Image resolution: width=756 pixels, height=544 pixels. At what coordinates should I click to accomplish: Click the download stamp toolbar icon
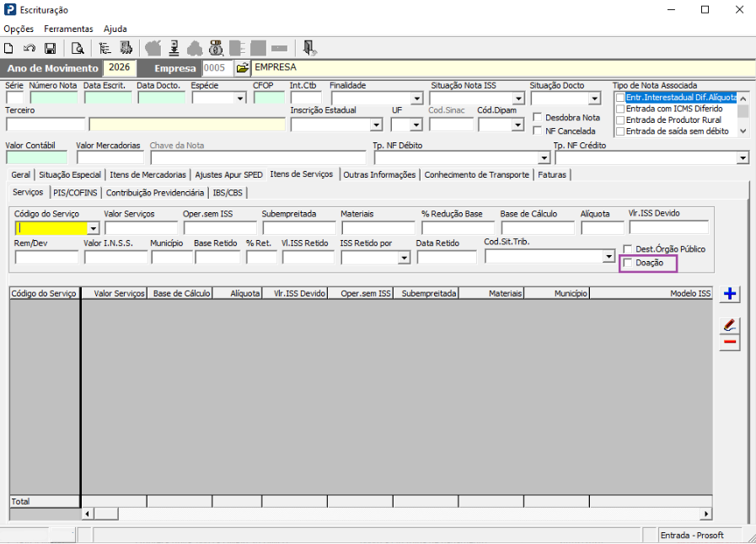click(x=174, y=48)
